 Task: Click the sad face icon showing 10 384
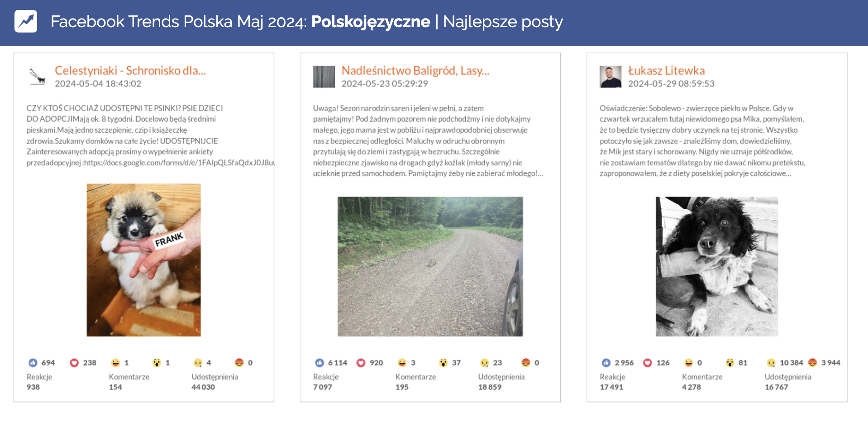tap(771, 363)
